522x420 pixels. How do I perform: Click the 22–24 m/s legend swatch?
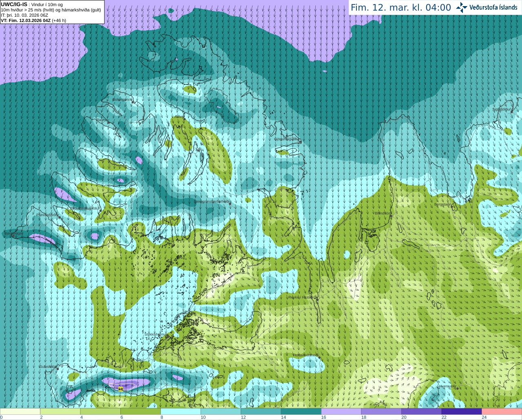click(462, 411)
